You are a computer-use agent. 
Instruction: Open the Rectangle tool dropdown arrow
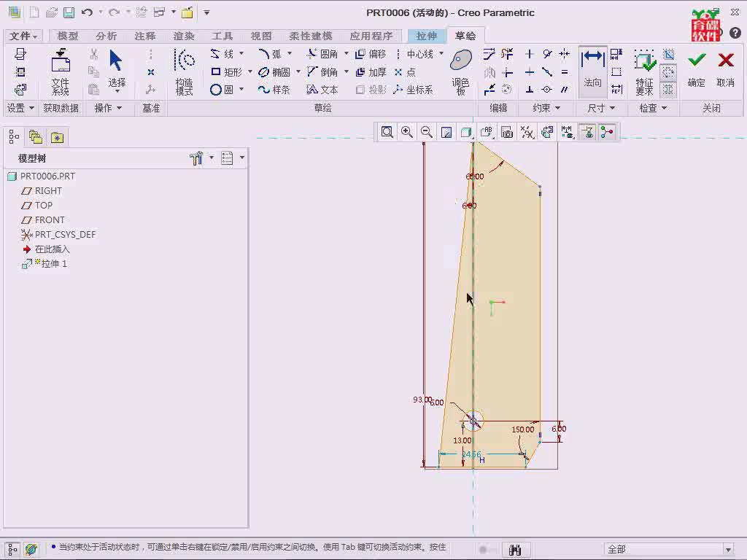250,71
